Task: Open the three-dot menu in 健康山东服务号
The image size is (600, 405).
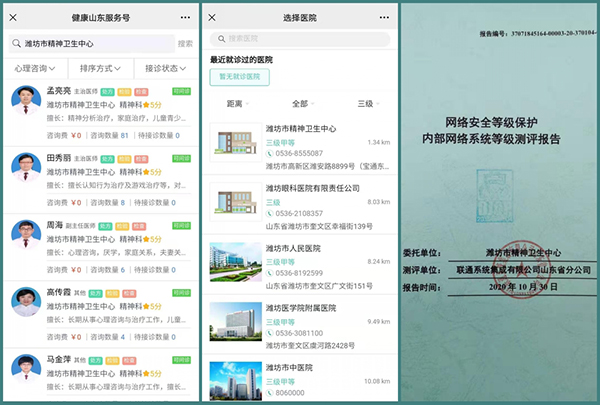Action: [185, 18]
